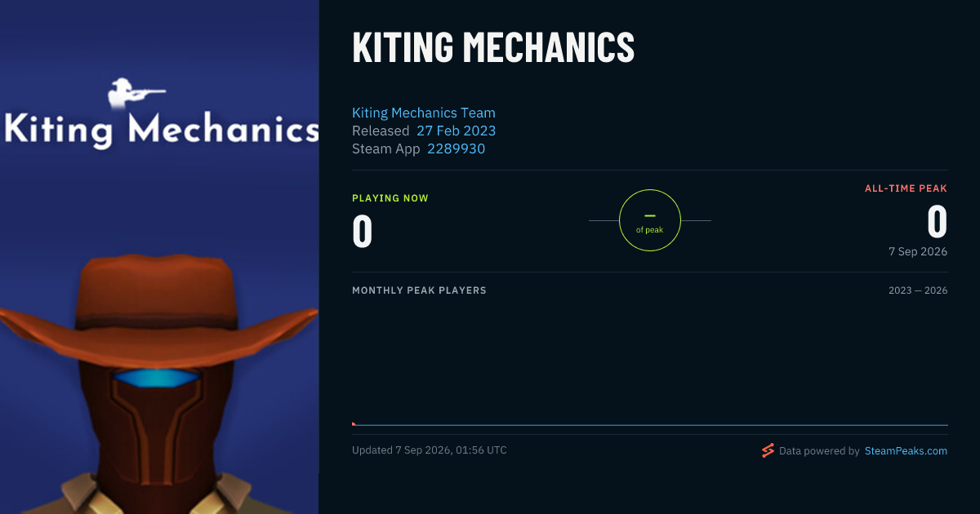Click the Kiting Mechanics game cover art

pos(159,257)
